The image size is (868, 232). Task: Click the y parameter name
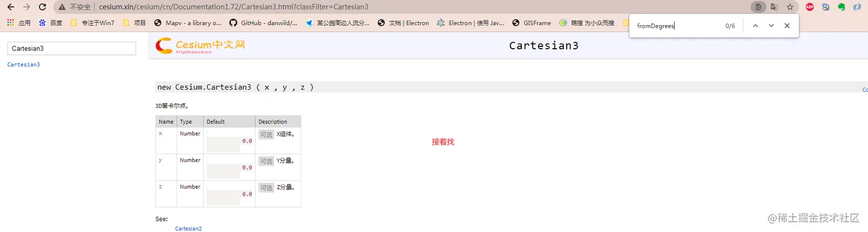(160, 160)
